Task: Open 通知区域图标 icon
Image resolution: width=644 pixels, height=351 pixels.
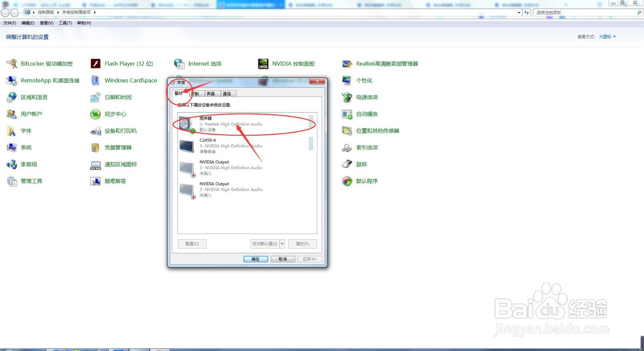Action: (95, 165)
